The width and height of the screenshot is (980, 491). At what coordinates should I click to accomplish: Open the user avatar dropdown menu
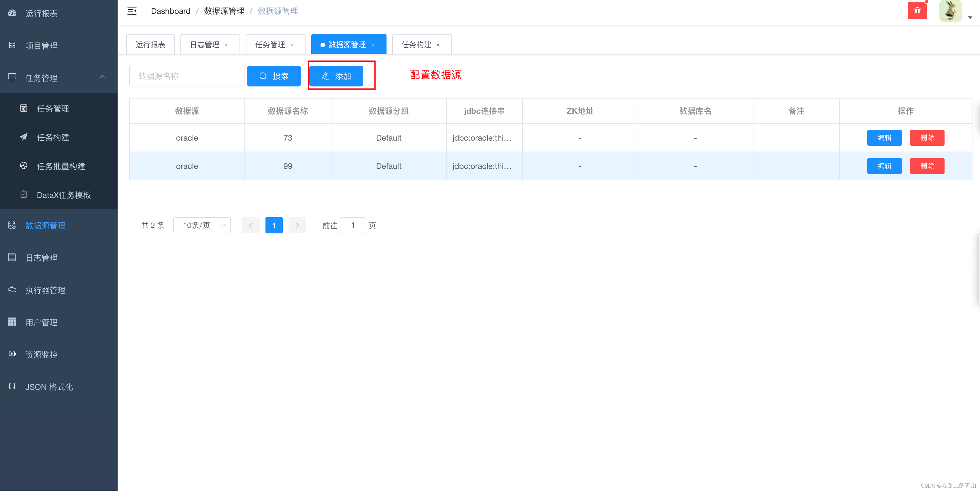pyautogui.click(x=950, y=11)
